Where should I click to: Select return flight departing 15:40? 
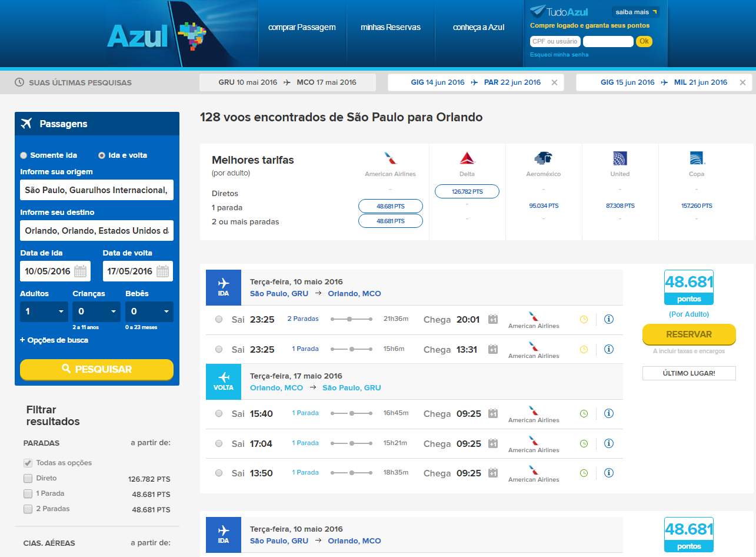coord(219,413)
